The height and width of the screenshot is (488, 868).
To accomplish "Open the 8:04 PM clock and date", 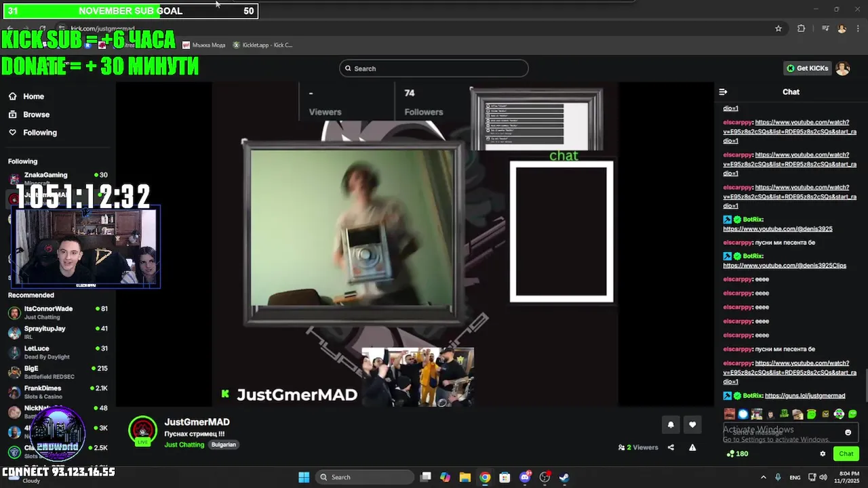I will tap(848, 477).
